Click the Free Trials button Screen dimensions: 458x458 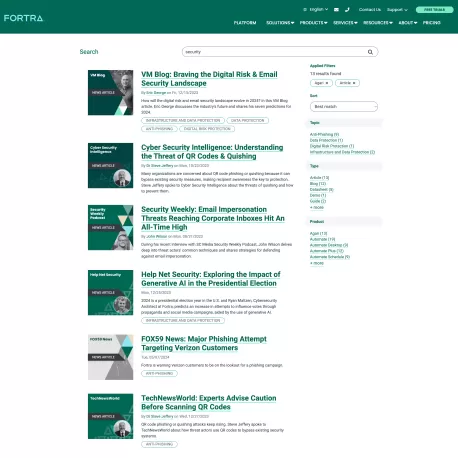pyautogui.click(x=434, y=10)
